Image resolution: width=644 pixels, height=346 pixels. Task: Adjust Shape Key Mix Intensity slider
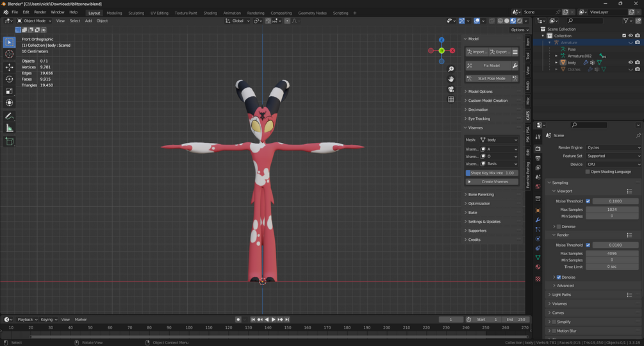(x=491, y=173)
